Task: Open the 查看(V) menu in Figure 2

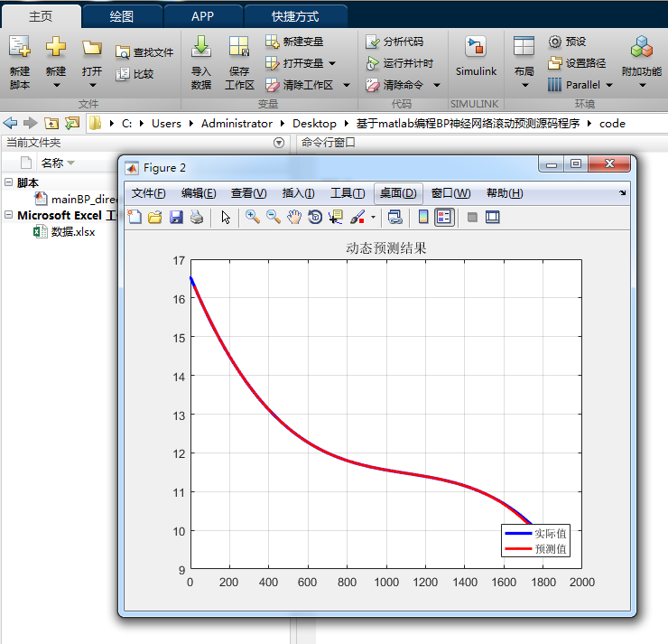Action: [249, 193]
